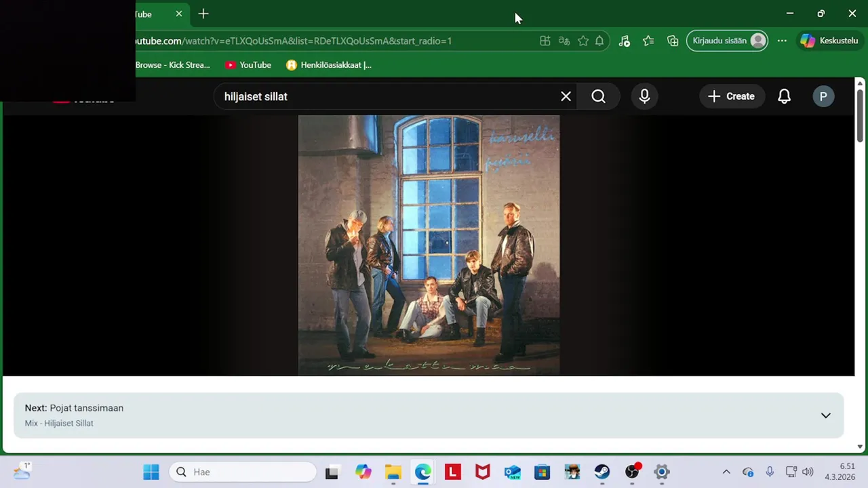
Task: Click the Kirjaudu sisään profile button
Action: (728, 41)
